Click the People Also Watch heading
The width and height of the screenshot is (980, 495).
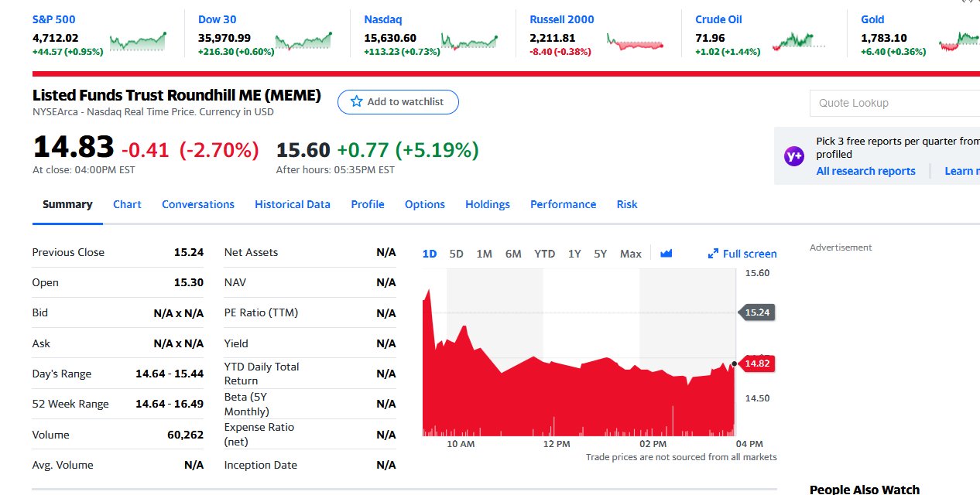pos(865,489)
